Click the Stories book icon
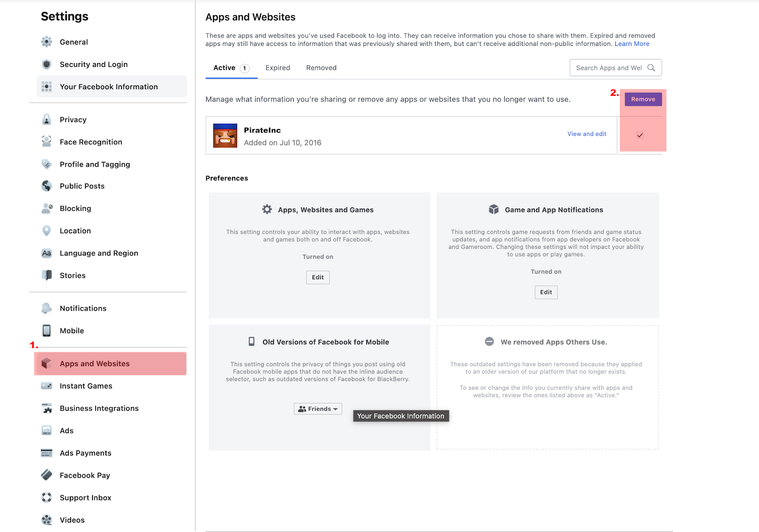The height and width of the screenshot is (532, 759). 46,275
